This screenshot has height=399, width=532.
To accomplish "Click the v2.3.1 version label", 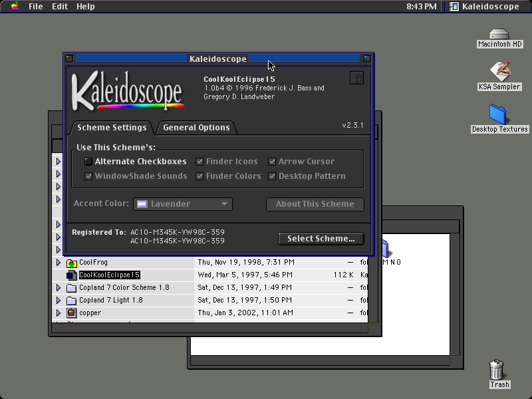I will pos(352,125).
